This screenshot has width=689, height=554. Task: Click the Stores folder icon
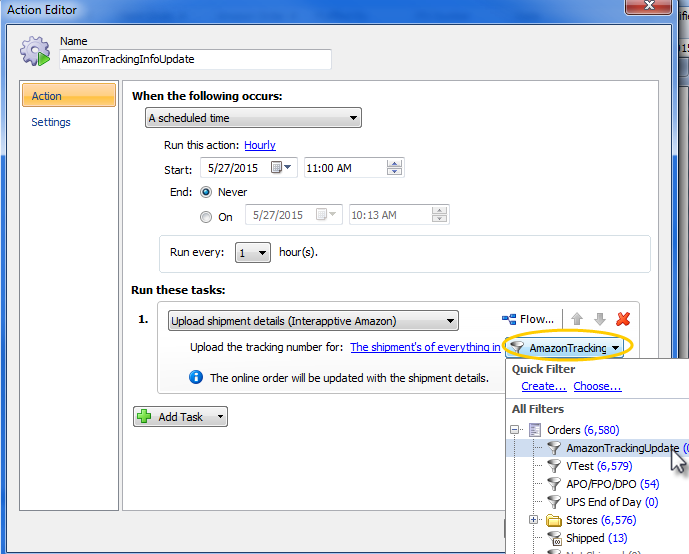554,520
